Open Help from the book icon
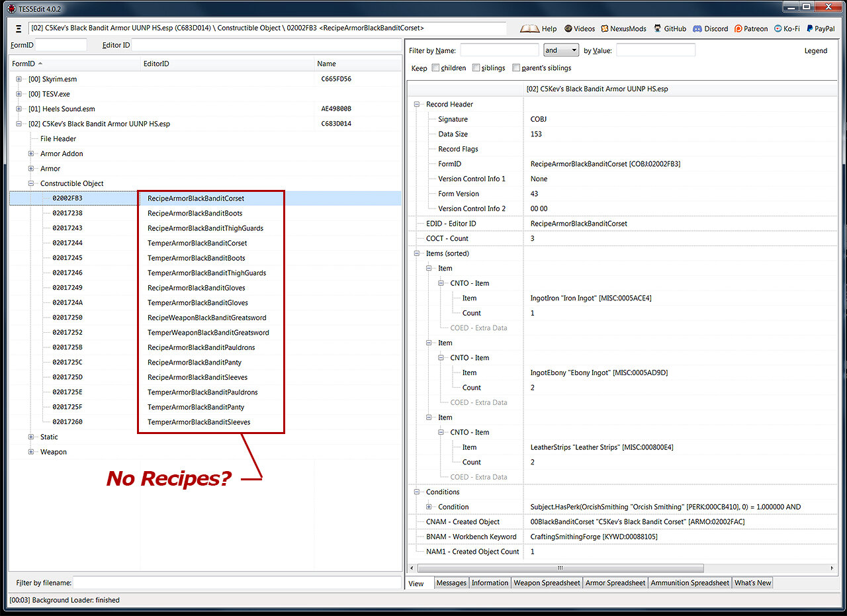This screenshot has height=616, width=847. click(539, 28)
